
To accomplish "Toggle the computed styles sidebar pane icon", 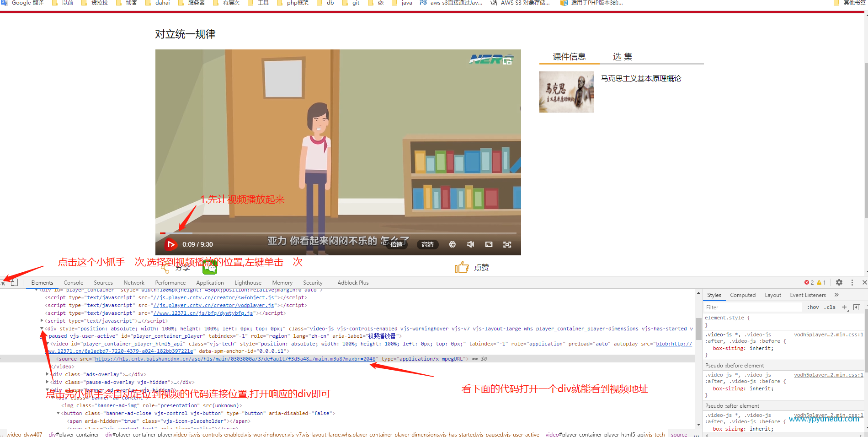I will coord(857,308).
